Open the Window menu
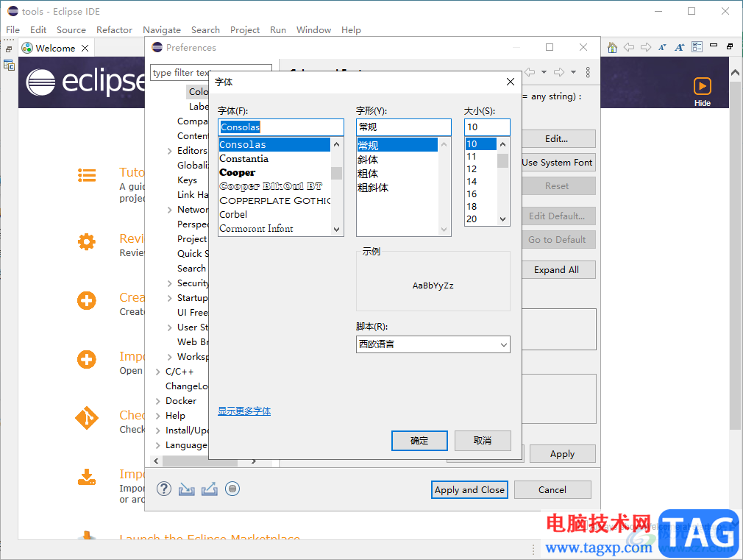The width and height of the screenshot is (743, 560). (313, 30)
